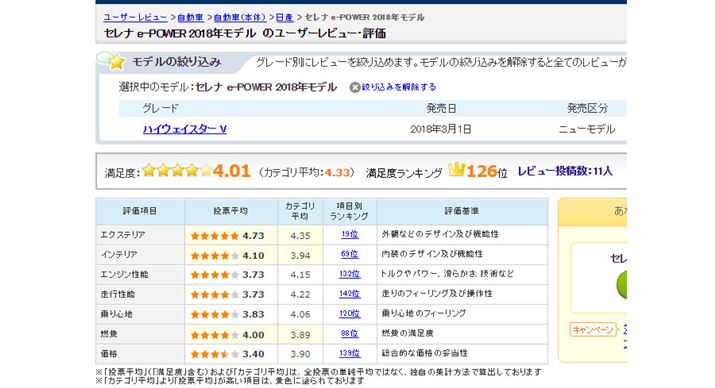Click the star icon beside モデルの絞り込み
The image size is (715, 388).
click(117, 62)
